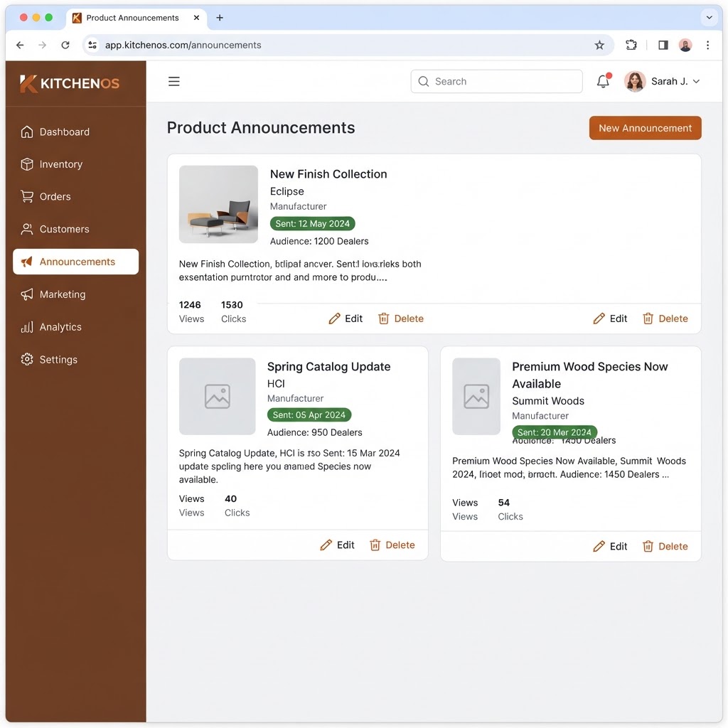
Task: Edit the Spring Catalog Update announcement
Action: [337, 545]
